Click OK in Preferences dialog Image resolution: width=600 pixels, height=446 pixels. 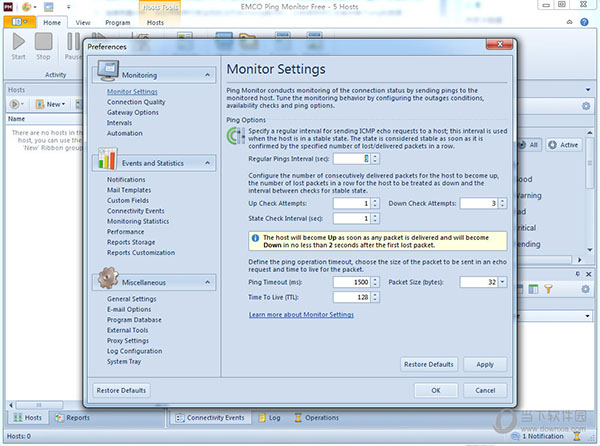[x=436, y=391]
